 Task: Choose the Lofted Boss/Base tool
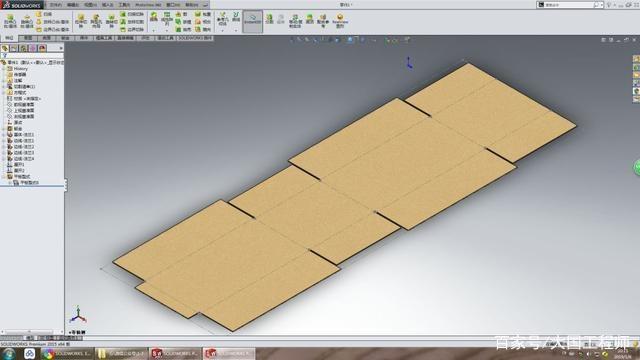(x=52, y=22)
